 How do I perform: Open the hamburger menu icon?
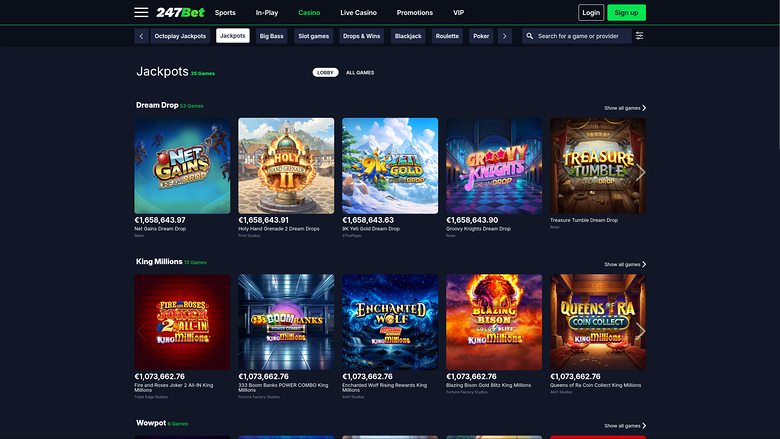tap(141, 12)
